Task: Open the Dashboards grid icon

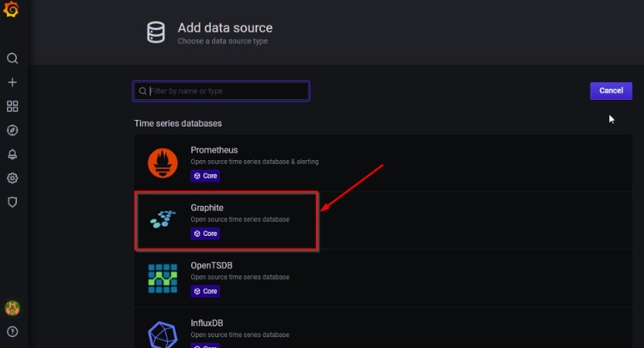Action: point(12,106)
